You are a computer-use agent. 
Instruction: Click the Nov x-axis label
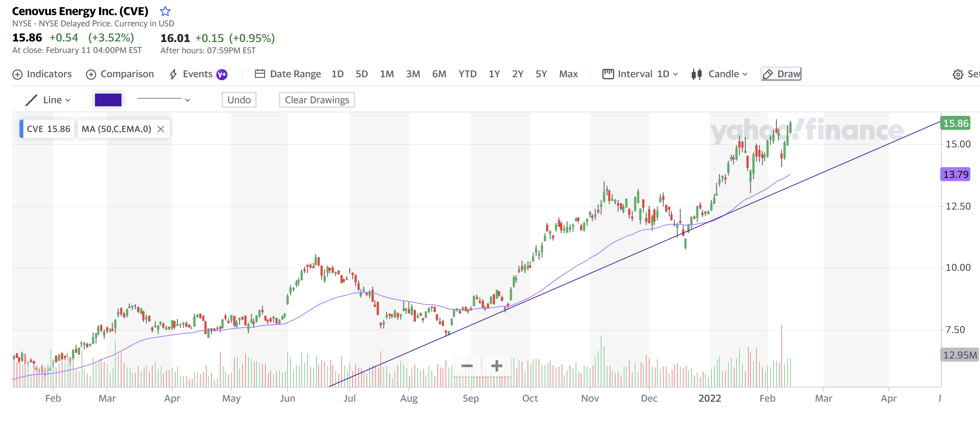(590, 399)
